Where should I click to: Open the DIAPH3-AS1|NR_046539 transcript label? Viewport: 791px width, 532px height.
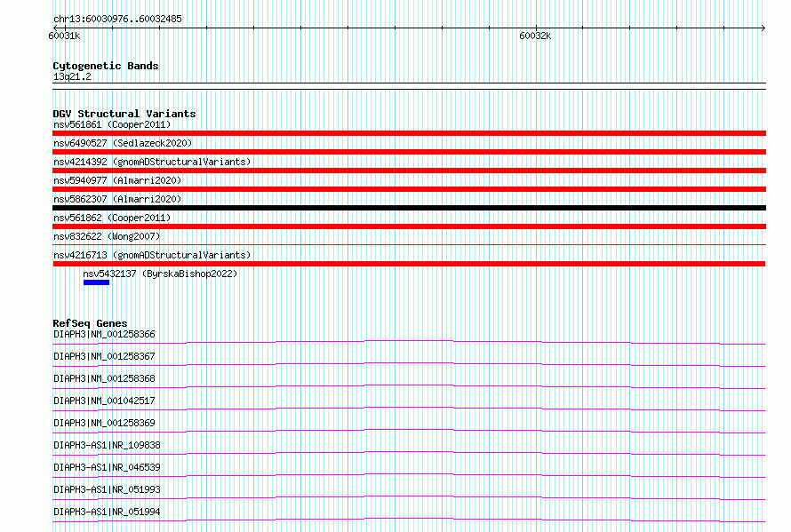coord(107,467)
